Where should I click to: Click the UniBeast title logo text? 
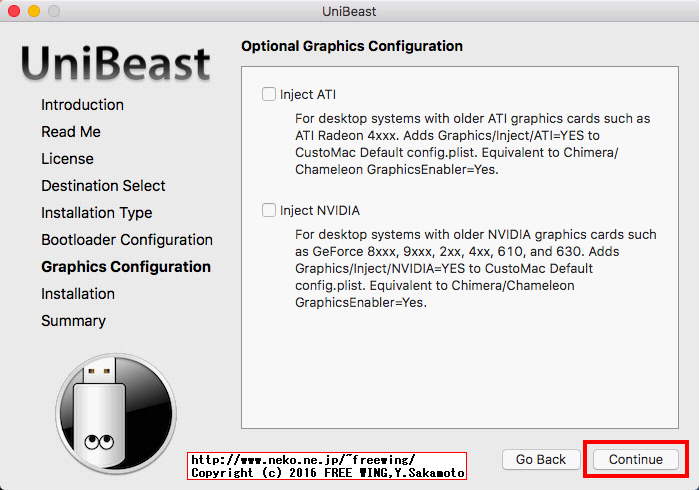115,64
